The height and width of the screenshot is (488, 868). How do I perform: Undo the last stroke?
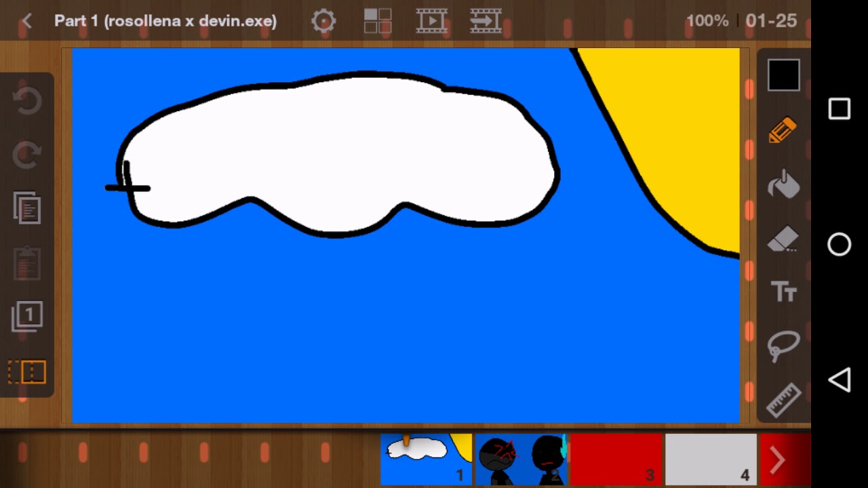[27, 101]
